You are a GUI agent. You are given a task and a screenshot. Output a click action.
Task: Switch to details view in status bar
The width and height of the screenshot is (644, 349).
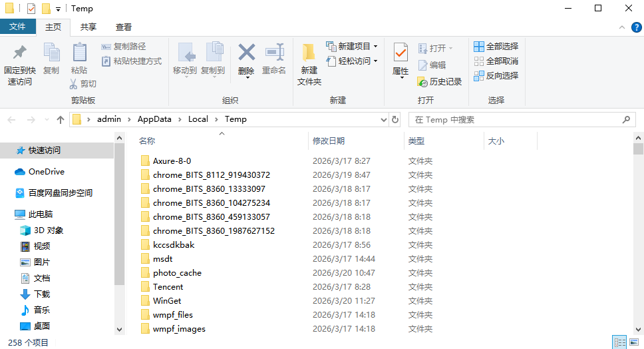pos(619,342)
